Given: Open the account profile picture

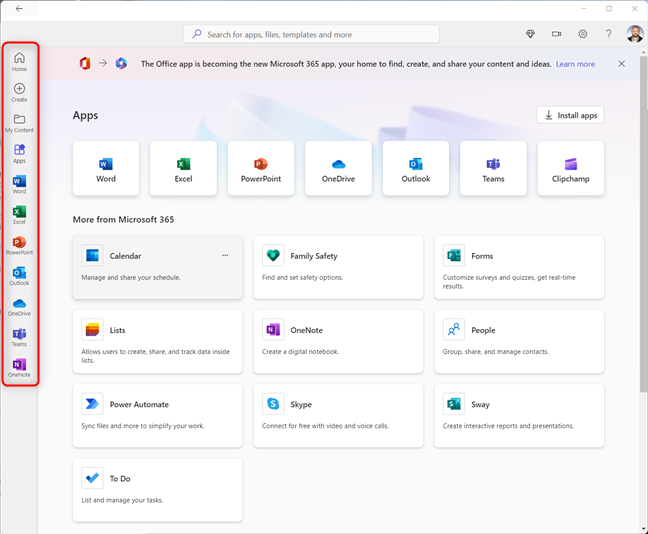Looking at the screenshot, I should point(635,34).
